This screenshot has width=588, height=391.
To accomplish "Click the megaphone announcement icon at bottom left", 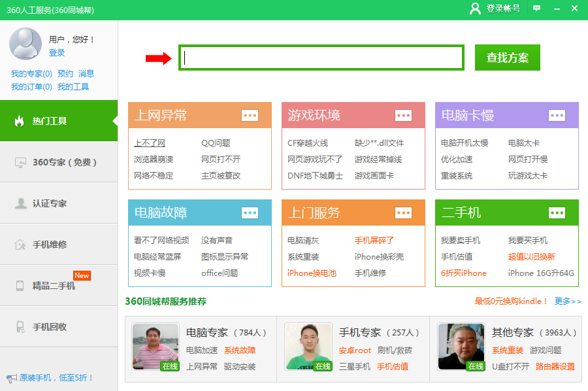I will (x=11, y=378).
